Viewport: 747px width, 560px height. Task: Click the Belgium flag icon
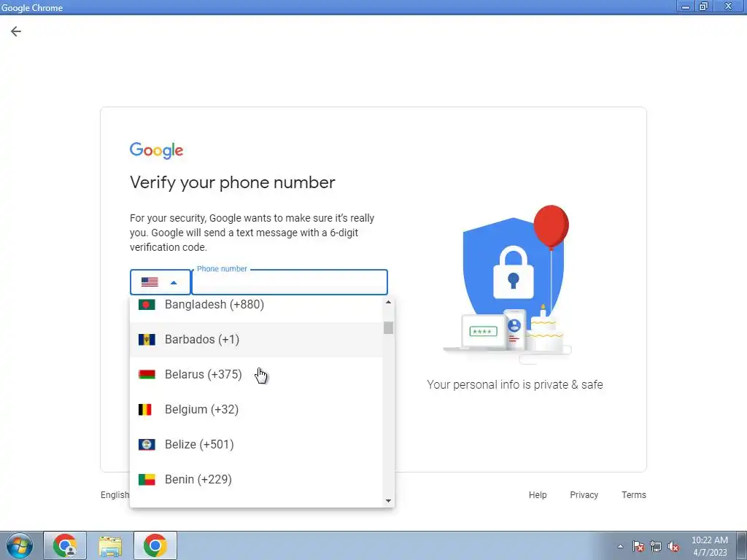[145, 410]
